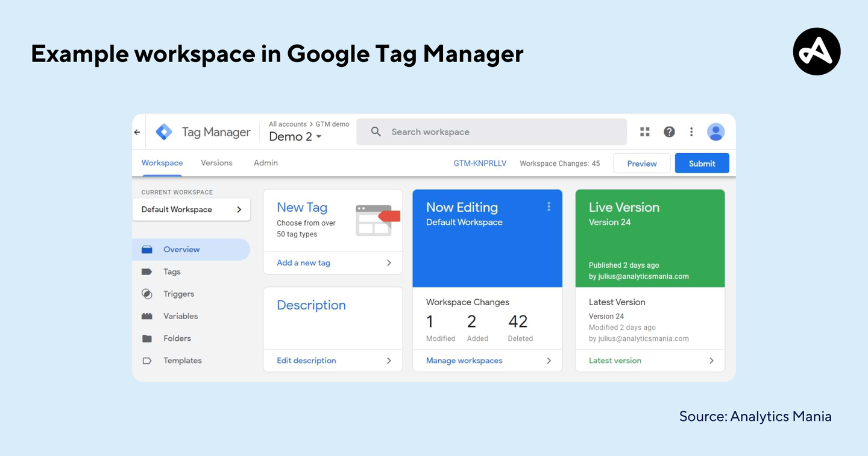Click the help question mark icon
The image size is (868, 456).
point(669,131)
